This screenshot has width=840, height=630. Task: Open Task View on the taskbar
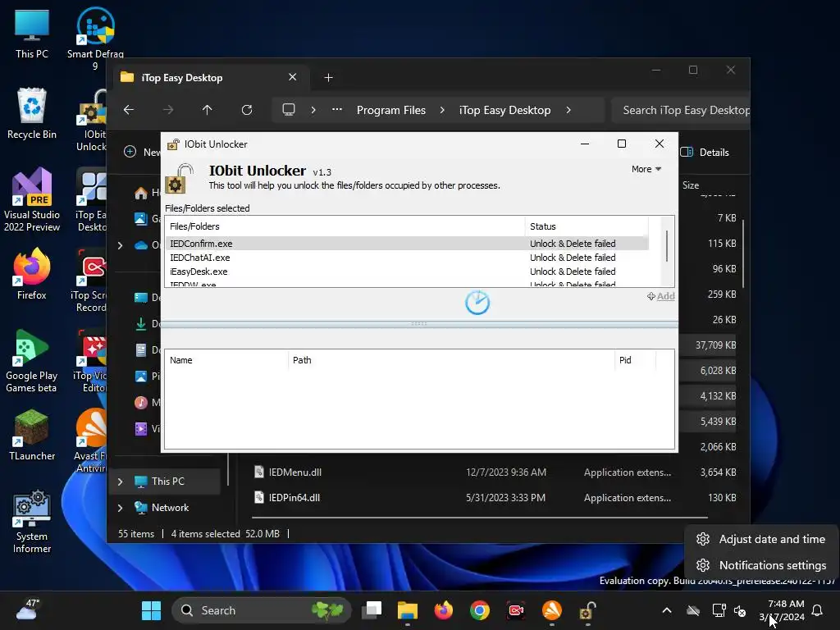click(x=372, y=610)
